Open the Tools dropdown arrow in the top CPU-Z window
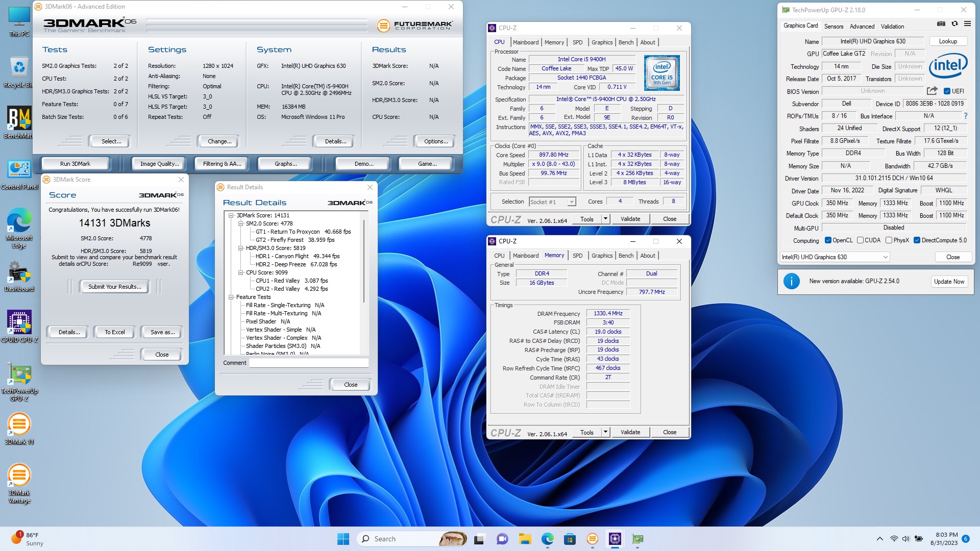Image resolution: width=980 pixels, height=551 pixels. click(x=605, y=219)
